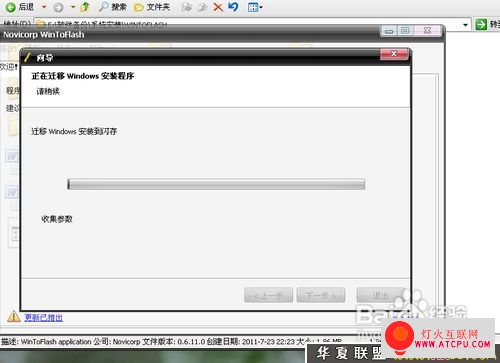Click the red Delete X icon

(x=218, y=7)
